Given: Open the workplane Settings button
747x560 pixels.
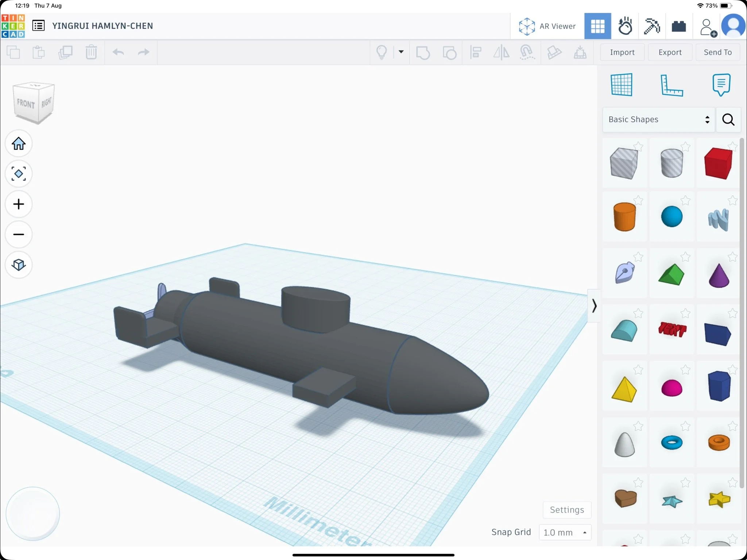Looking at the screenshot, I should coord(567,510).
